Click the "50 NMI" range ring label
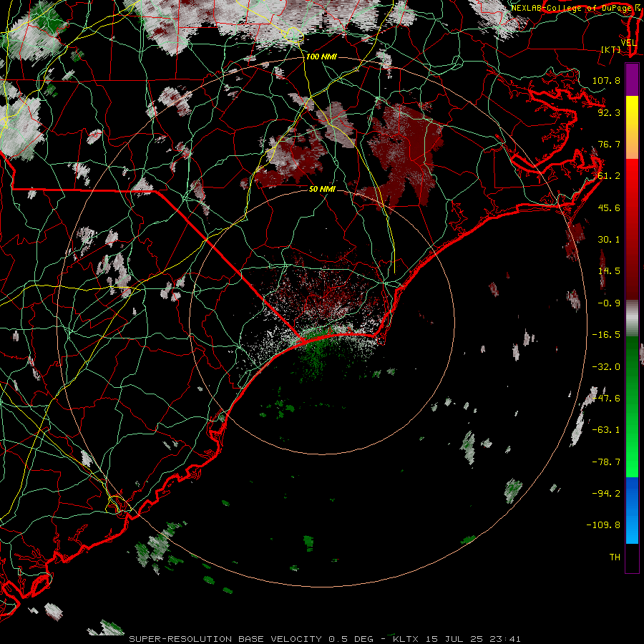 pyautogui.click(x=322, y=189)
